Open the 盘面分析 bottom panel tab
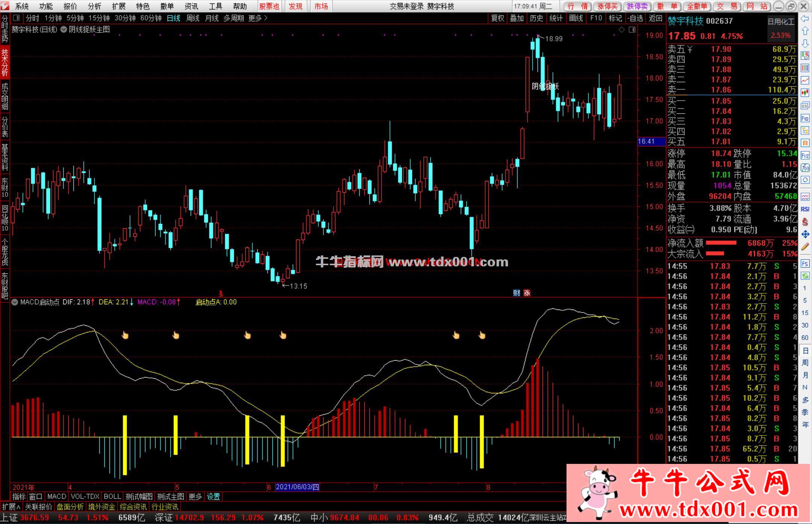Screen dimensions: 812x524 pos(70,507)
